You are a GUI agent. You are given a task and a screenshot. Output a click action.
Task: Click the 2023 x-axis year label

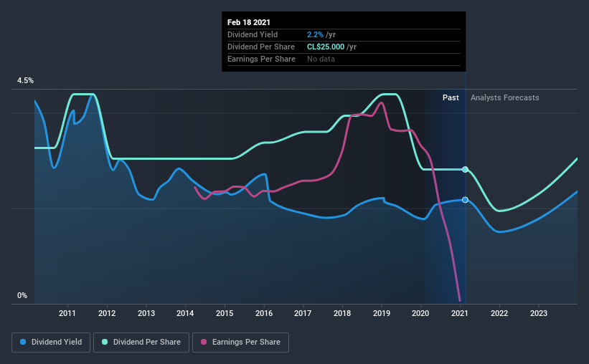point(539,313)
